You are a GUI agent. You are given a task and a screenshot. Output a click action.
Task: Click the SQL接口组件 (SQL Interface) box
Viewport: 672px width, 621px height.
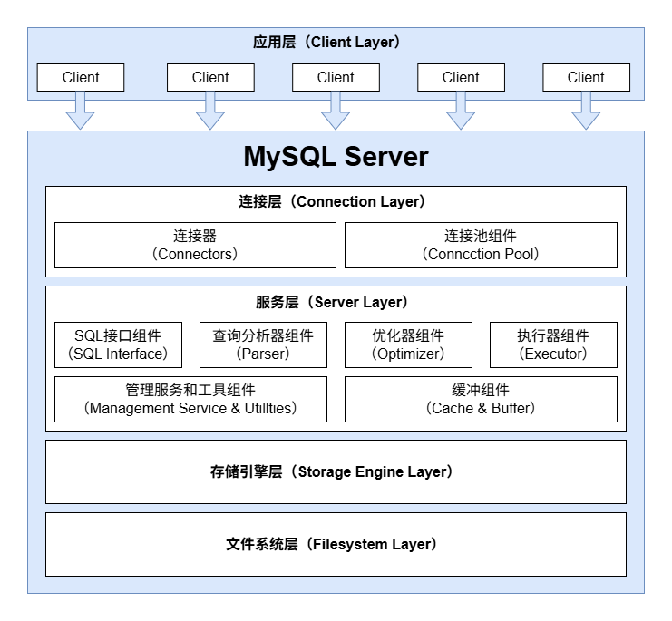(118, 344)
